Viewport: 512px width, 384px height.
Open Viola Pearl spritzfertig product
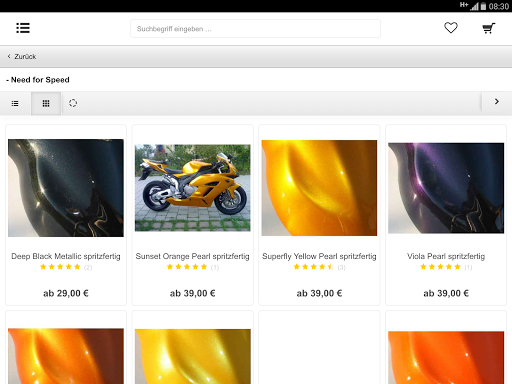coord(446,256)
